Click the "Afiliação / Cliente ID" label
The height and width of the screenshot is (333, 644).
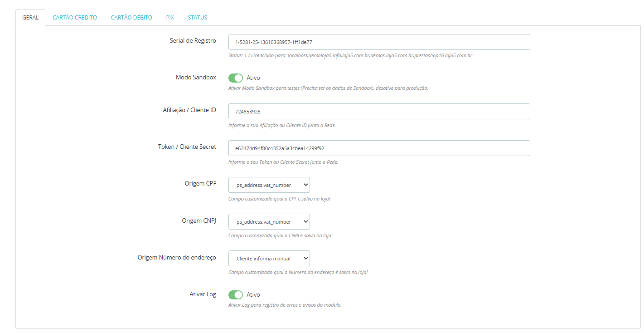[189, 110]
